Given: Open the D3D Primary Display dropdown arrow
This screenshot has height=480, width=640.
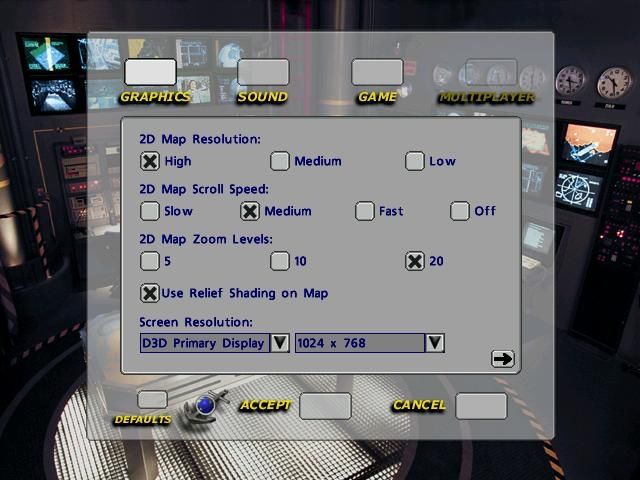Looking at the screenshot, I should tap(280, 343).
